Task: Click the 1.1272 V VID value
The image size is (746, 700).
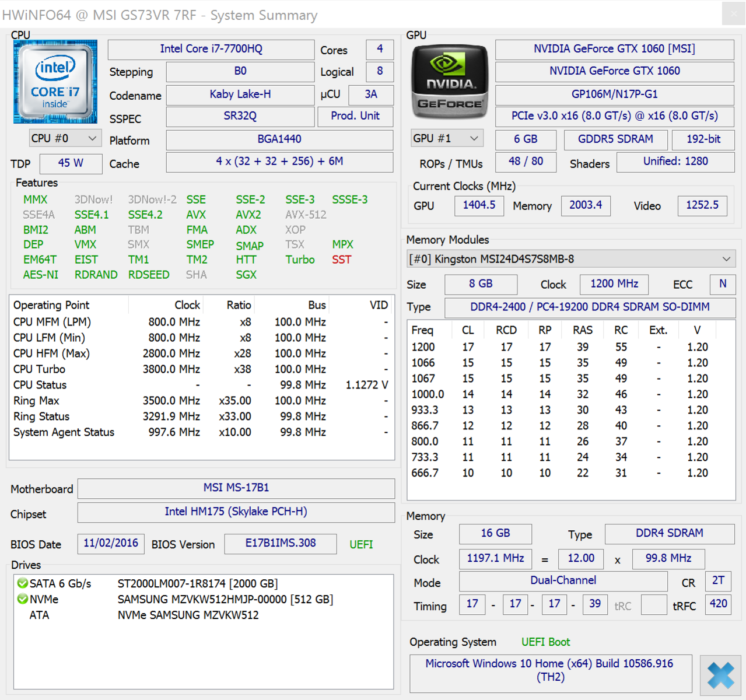Action: [x=367, y=385]
